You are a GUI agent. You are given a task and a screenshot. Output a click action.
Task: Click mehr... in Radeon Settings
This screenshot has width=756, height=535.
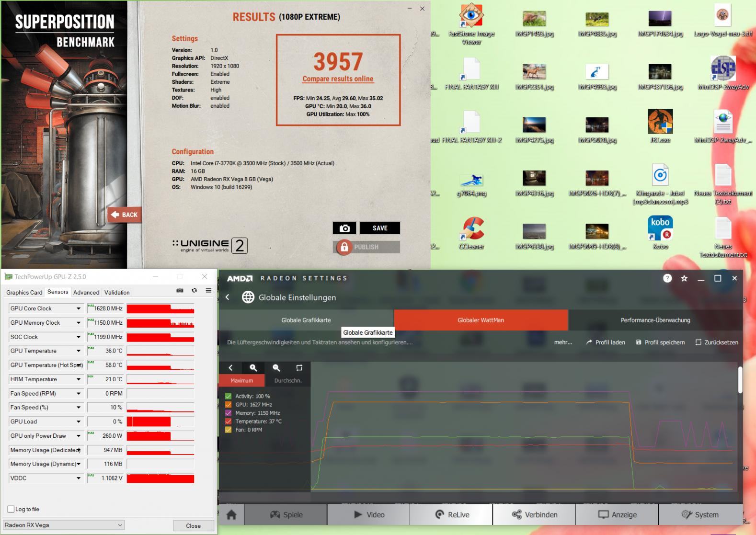[563, 342]
